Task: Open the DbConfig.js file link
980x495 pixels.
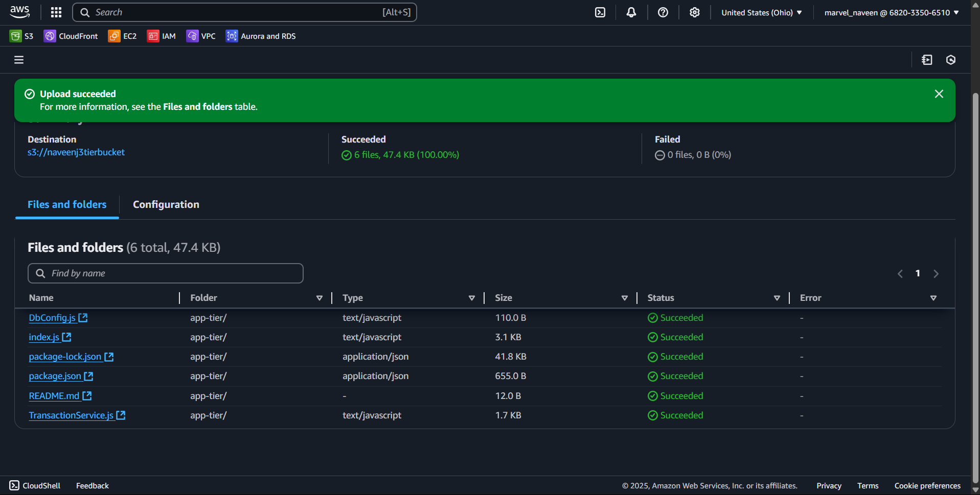Action: 52,318
